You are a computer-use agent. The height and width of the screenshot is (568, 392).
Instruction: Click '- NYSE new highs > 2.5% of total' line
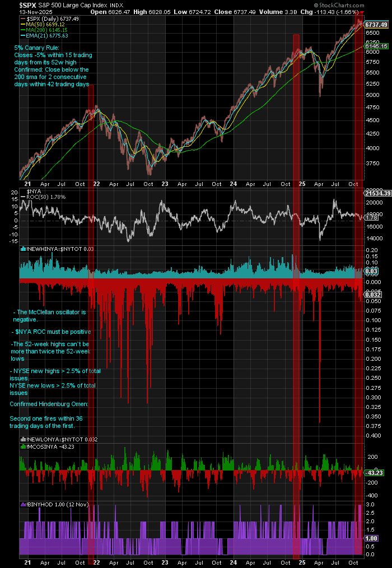click(x=55, y=371)
